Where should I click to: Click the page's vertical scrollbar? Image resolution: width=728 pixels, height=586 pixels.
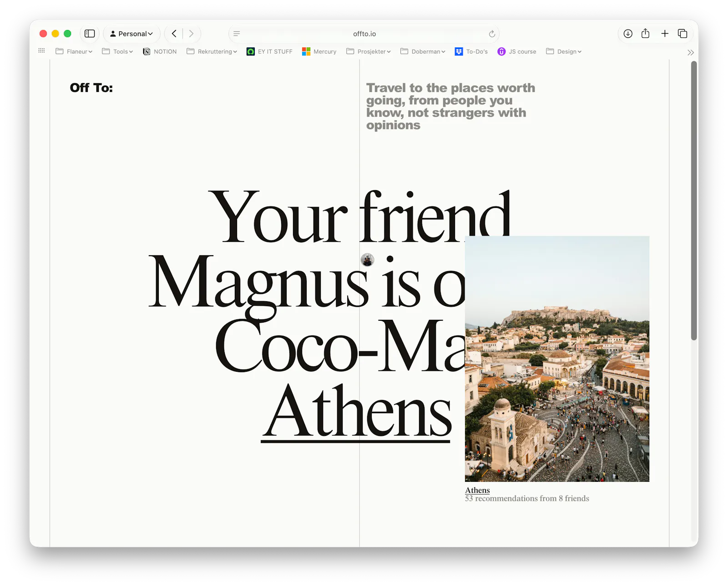[x=694, y=201]
